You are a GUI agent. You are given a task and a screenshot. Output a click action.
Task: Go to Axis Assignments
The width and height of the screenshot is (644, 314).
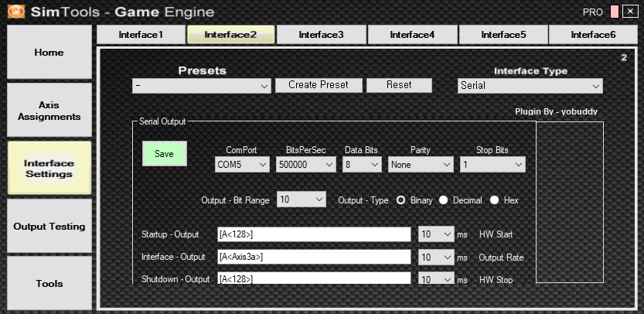(x=49, y=111)
